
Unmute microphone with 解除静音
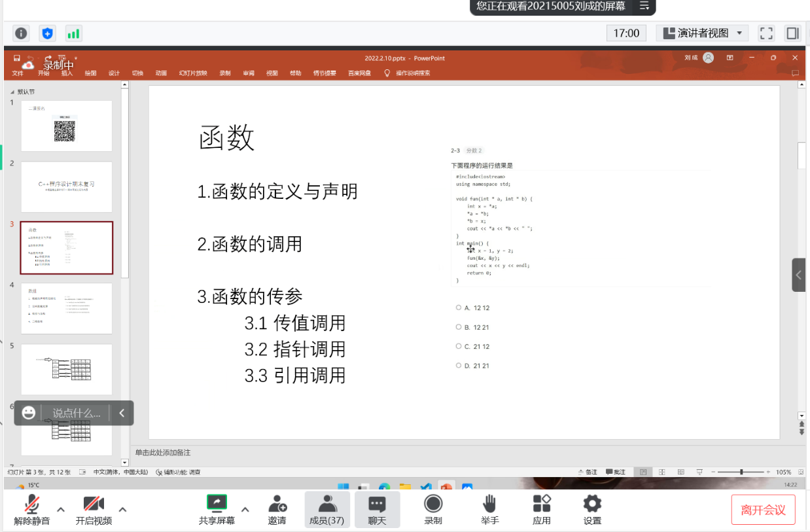(x=31, y=511)
